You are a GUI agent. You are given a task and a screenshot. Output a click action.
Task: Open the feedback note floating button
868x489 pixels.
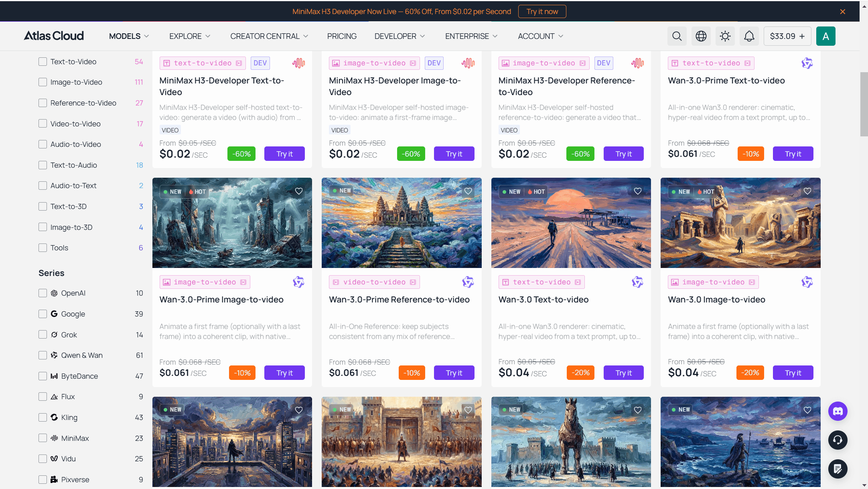[x=838, y=469]
